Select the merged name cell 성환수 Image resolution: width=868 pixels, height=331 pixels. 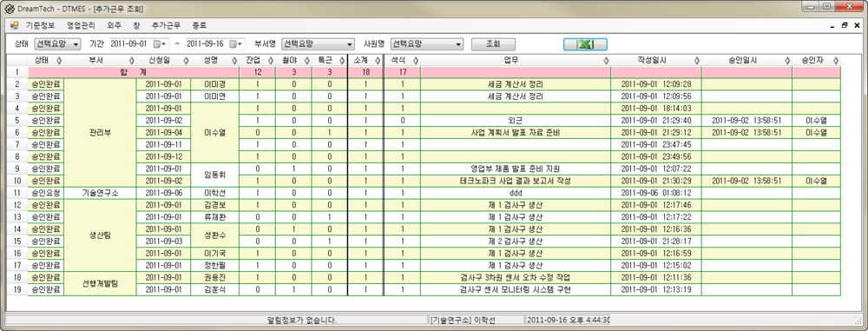[x=214, y=235]
